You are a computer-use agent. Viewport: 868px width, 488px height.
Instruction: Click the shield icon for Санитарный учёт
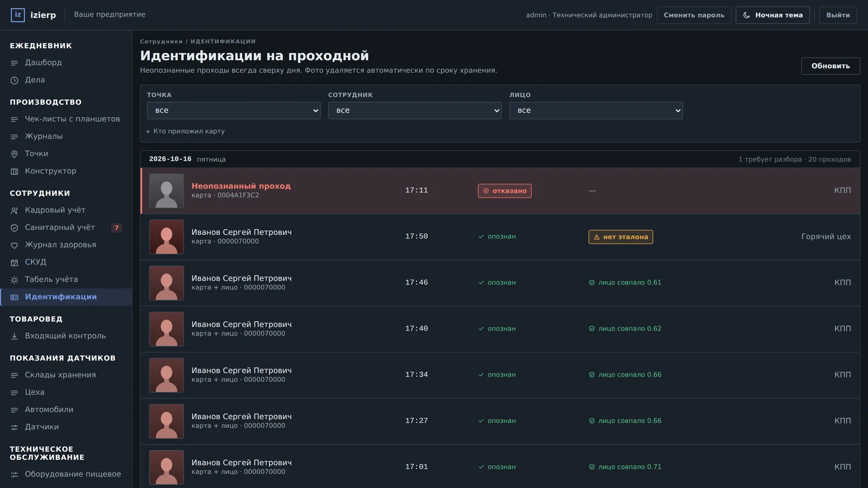(x=15, y=228)
